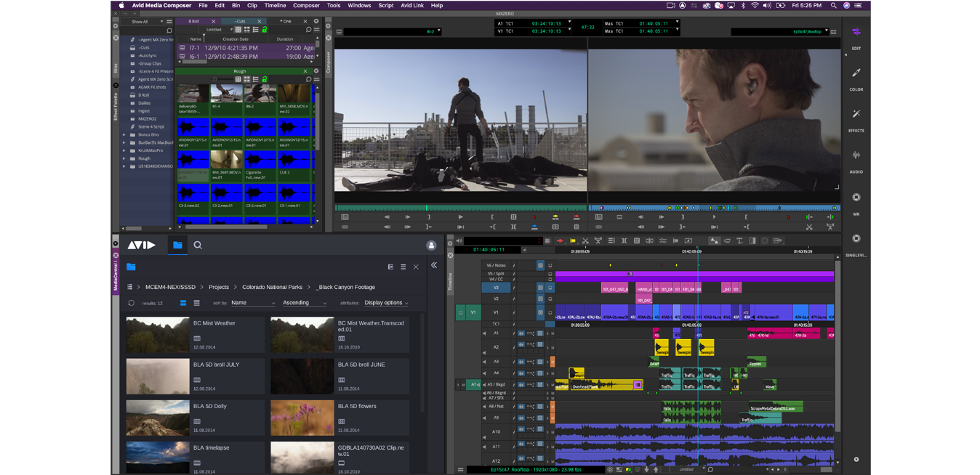The height and width of the screenshot is (475, 980).
Task: Click the red Lift/Overwrite segment arrow
Action: click(x=560, y=240)
